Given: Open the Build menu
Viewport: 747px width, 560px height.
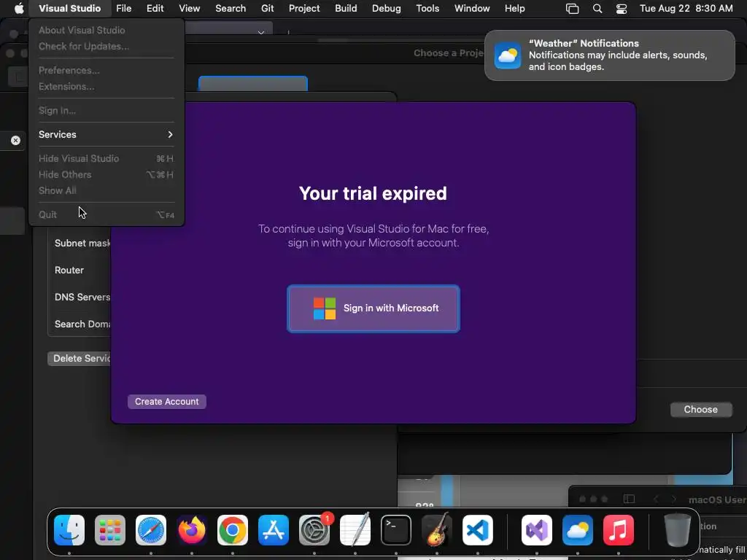Looking at the screenshot, I should pyautogui.click(x=346, y=8).
